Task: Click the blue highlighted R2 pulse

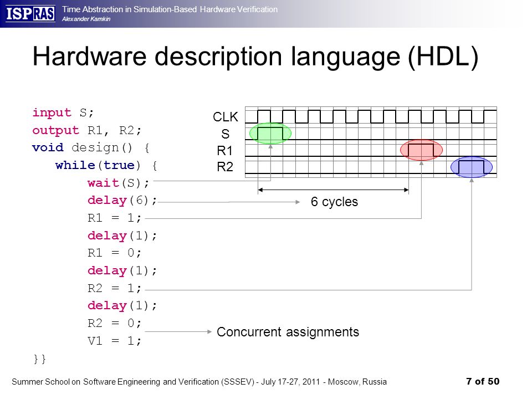Action: pyautogui.click(x=472, y=167)
